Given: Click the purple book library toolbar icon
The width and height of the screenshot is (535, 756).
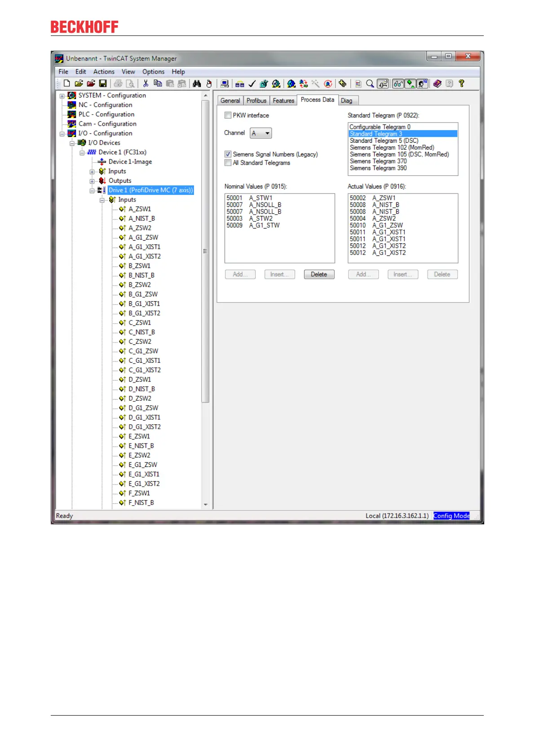Looking at the screenshot, I should pyautogui.click(x=437, y=84).
